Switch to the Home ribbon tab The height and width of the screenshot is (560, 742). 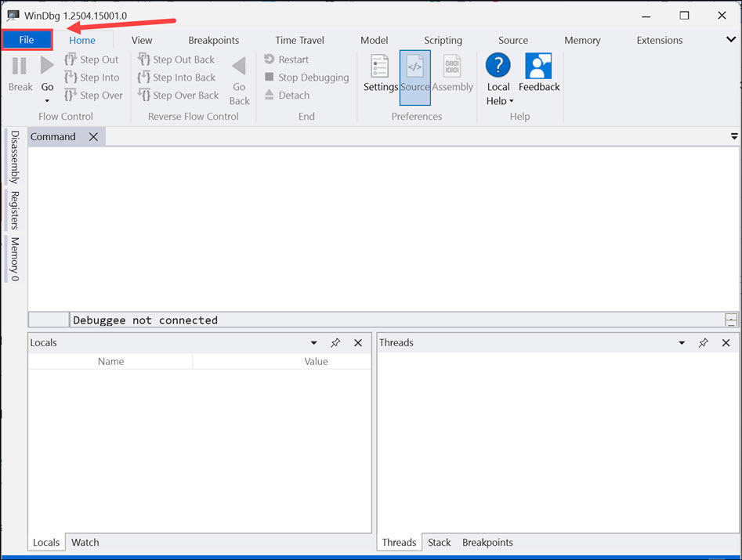click(x=82, y=40)
